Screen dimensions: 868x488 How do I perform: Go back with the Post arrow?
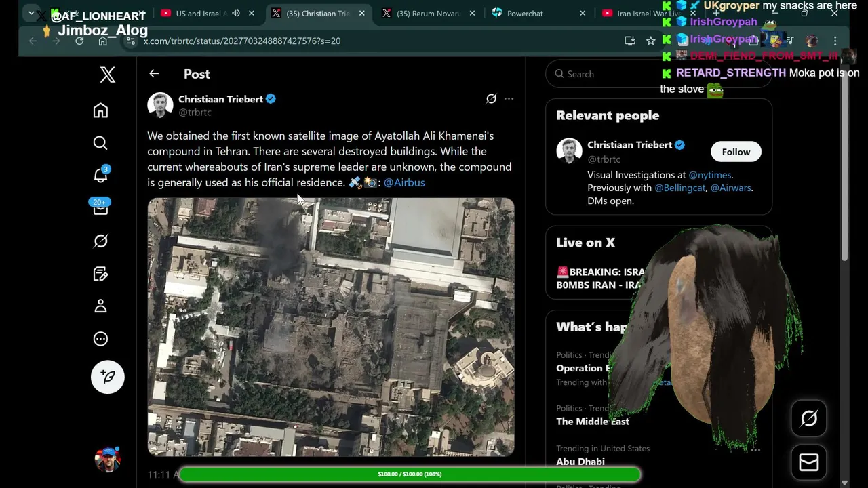pos(154,74)
